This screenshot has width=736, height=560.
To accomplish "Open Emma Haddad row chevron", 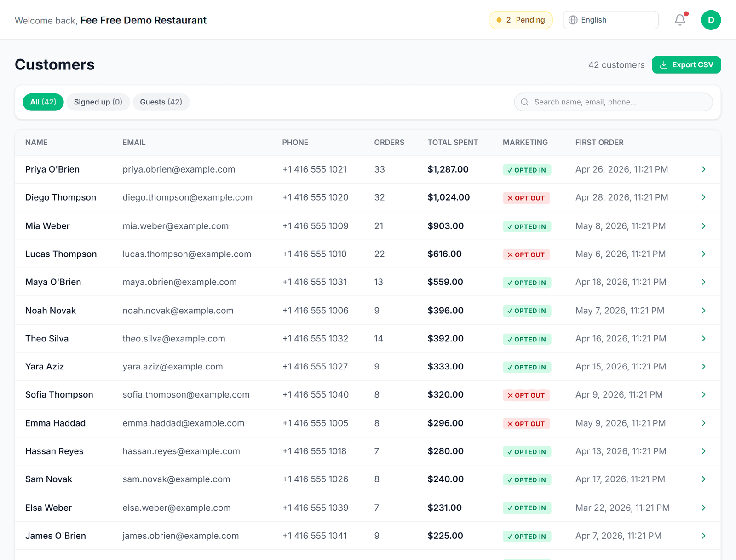I will tap(703, 423).
